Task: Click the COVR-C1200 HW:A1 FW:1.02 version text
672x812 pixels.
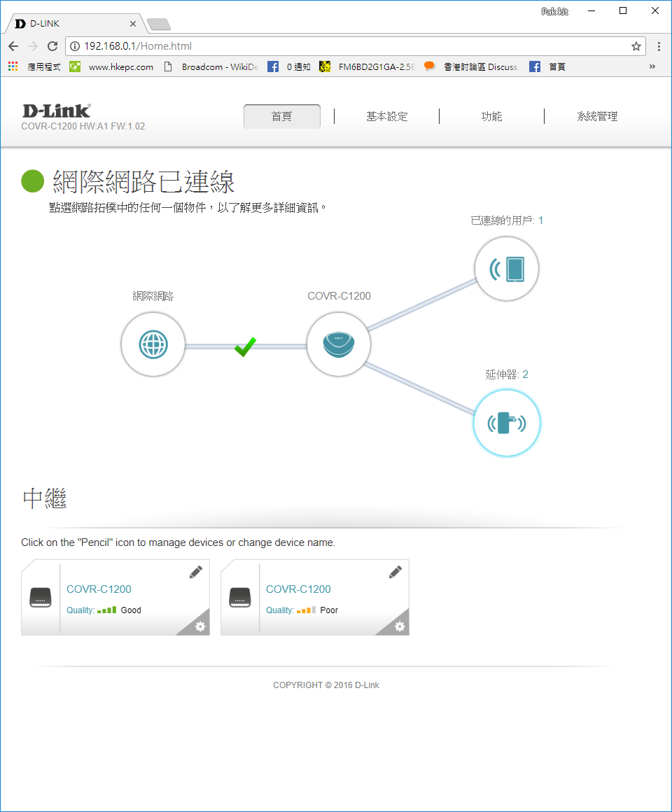Action: [x=83, y=127]
